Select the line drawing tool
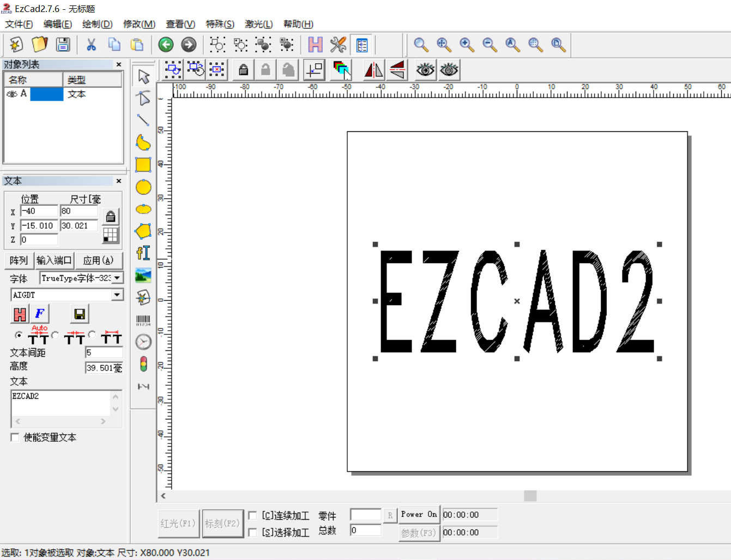Screen dimensions: 731x560 click(x=143, y=120)
